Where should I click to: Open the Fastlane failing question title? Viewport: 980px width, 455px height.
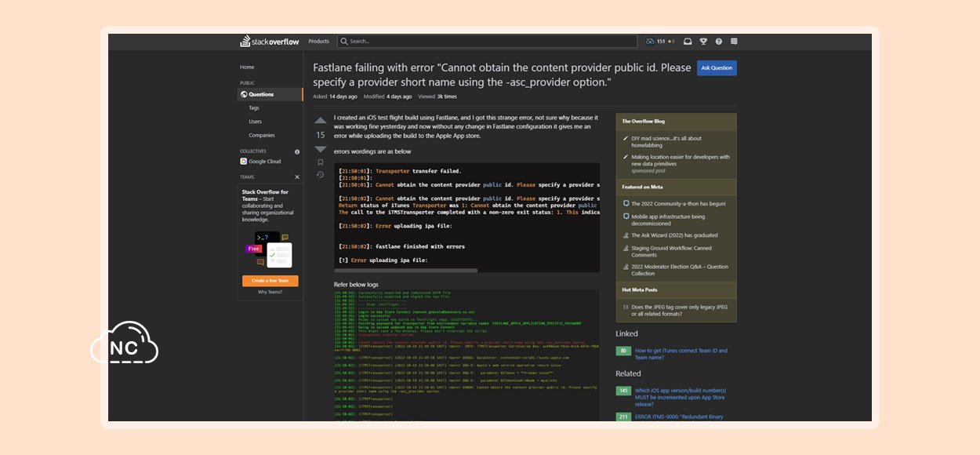(502, 75)
